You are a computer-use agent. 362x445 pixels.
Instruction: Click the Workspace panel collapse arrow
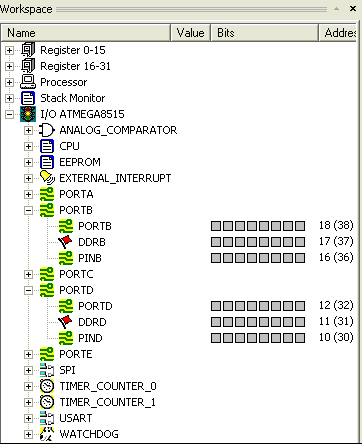337,9
